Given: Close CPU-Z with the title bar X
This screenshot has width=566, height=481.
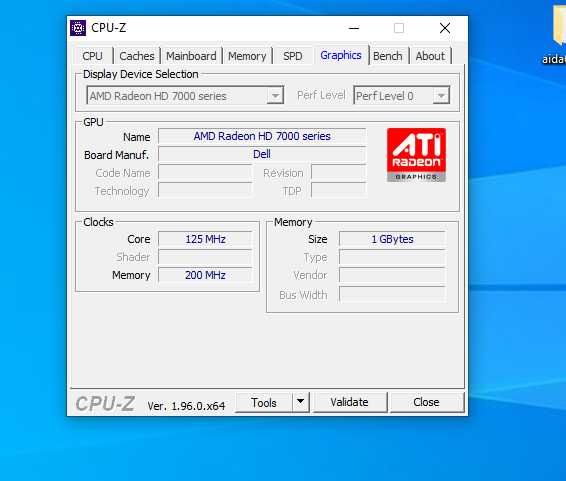Looking at the screenshot, I should (445, 28).
